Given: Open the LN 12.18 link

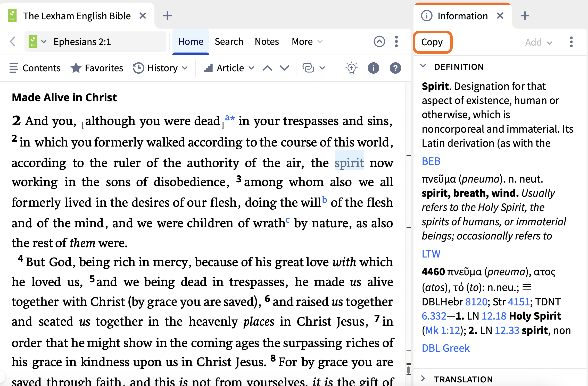Looking at the screenshot, I should click(494, 316).
